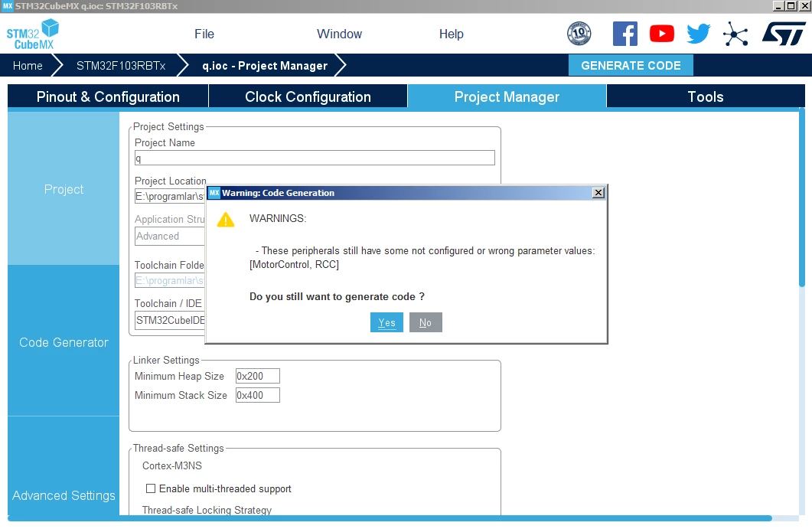Switch to the Tools tab
The height and width of the screenshot is (529, 812).
pos(706,97)
